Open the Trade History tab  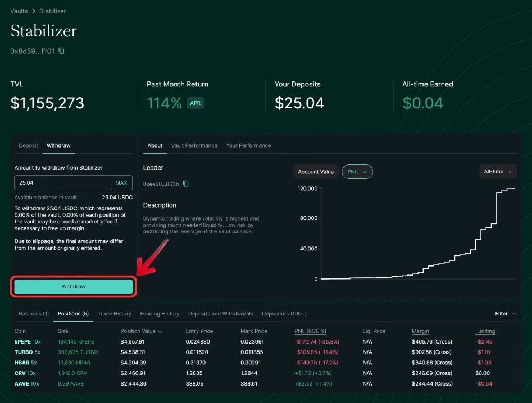point(115,314)
